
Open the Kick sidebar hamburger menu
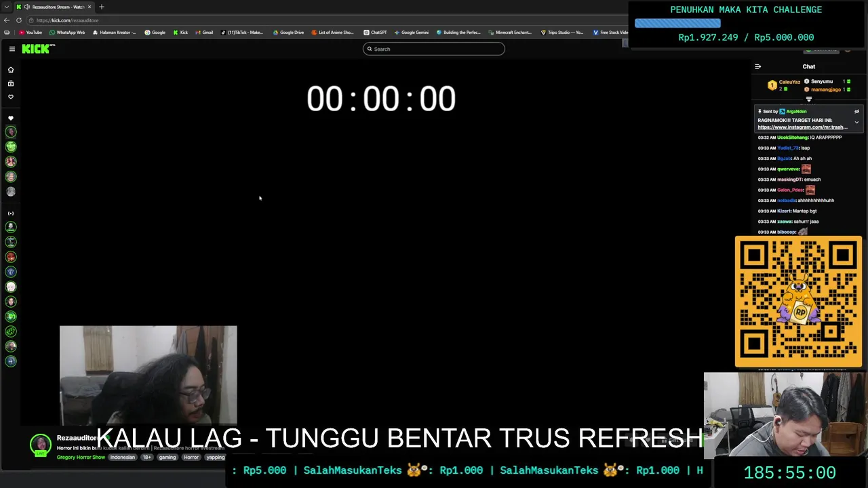pos(12,49)
